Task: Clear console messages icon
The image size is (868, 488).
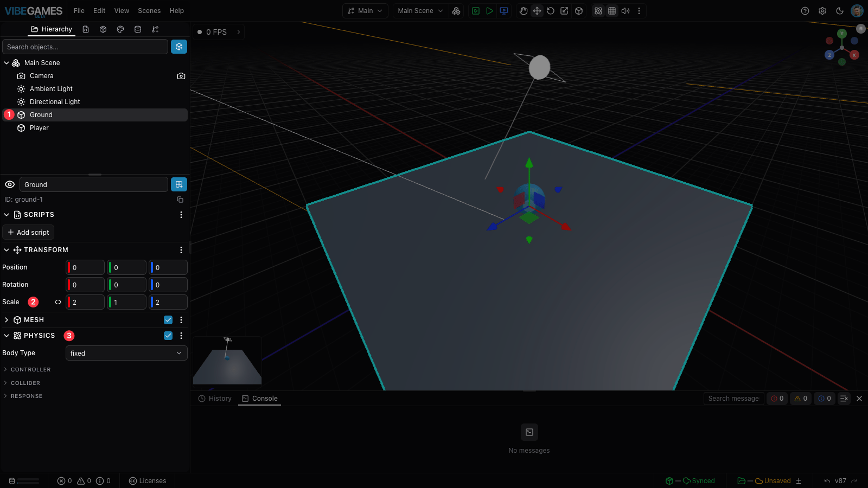Action: tap(844, 399)
